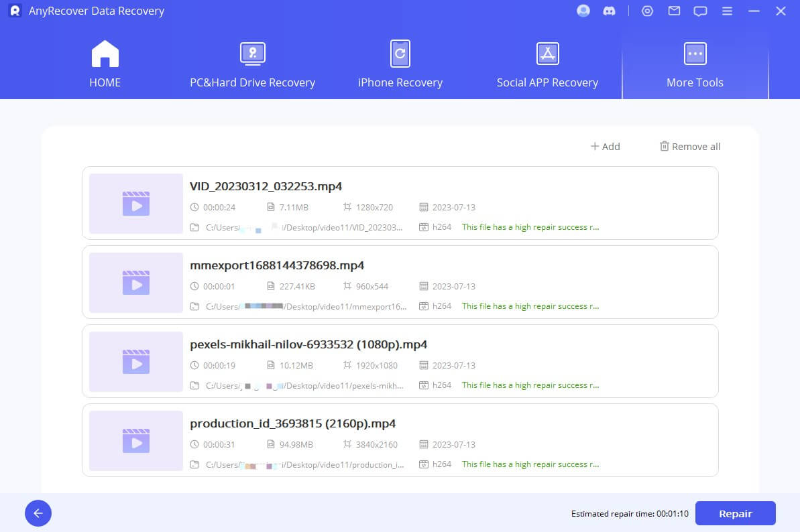
Task: Select the PC&Hard Drive Recovery magnifier icon
Action: pyautogui.click(x=252, y=53)
